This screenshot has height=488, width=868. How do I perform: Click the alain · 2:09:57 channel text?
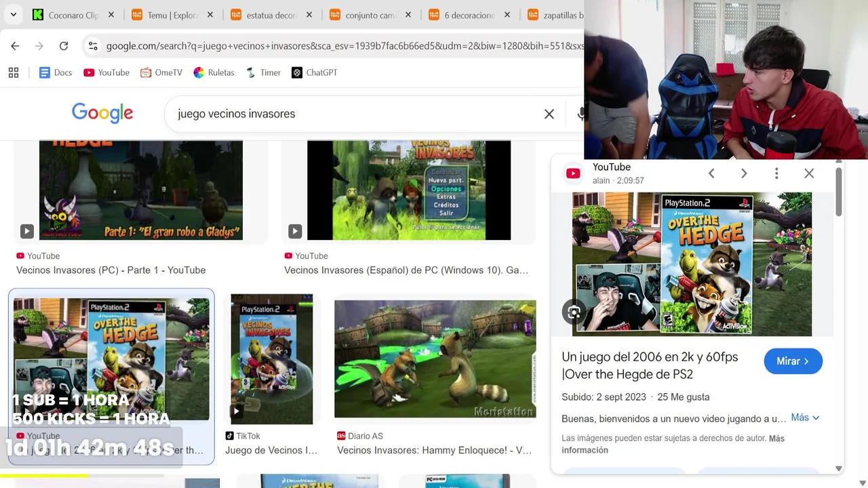coord(618,180)
